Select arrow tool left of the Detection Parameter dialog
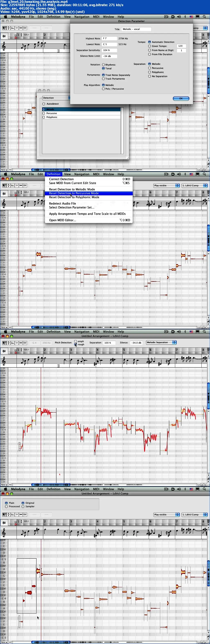 [x=4, y=28]
